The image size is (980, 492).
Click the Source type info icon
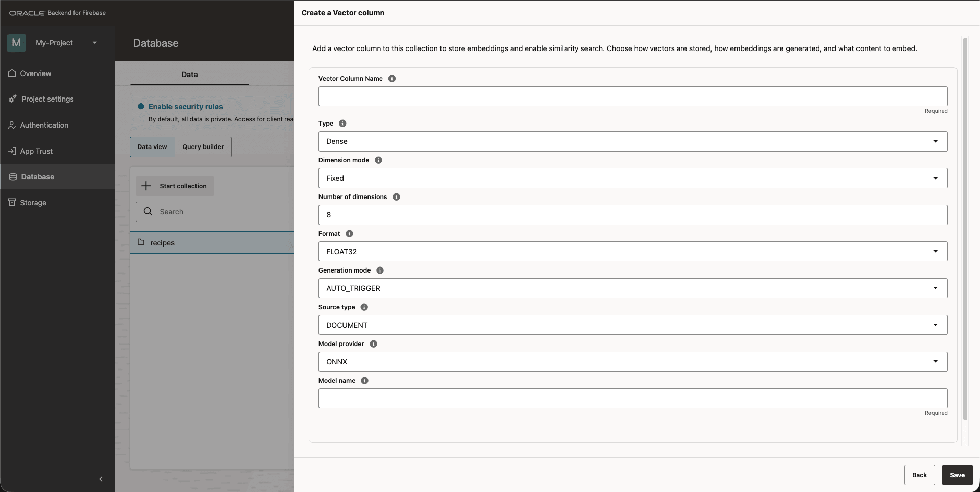coord(364,307)
